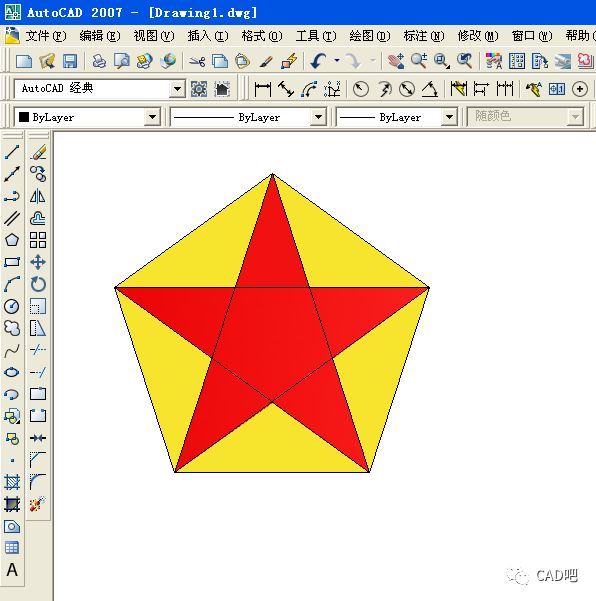The image size is (596, 601).
Task: Select the Spline tool
Action: point(12,350)
